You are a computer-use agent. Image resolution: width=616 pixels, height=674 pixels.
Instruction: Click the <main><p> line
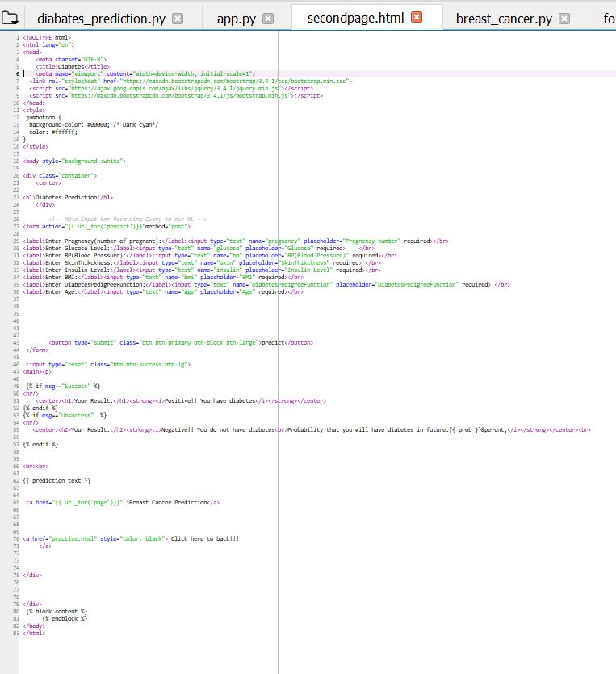37,372
